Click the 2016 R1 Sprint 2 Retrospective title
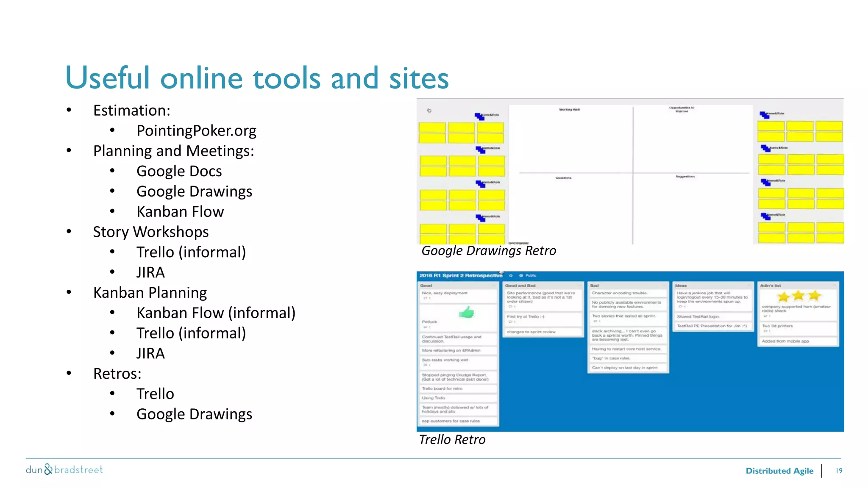Screen dimensions: 868x488 [x=461, y=275]
